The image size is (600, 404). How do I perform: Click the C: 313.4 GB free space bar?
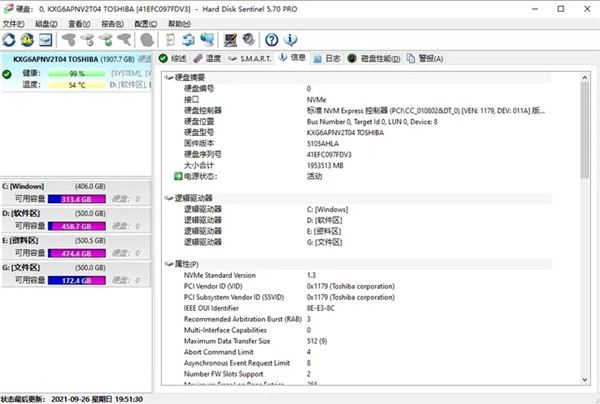coord(77,199)
